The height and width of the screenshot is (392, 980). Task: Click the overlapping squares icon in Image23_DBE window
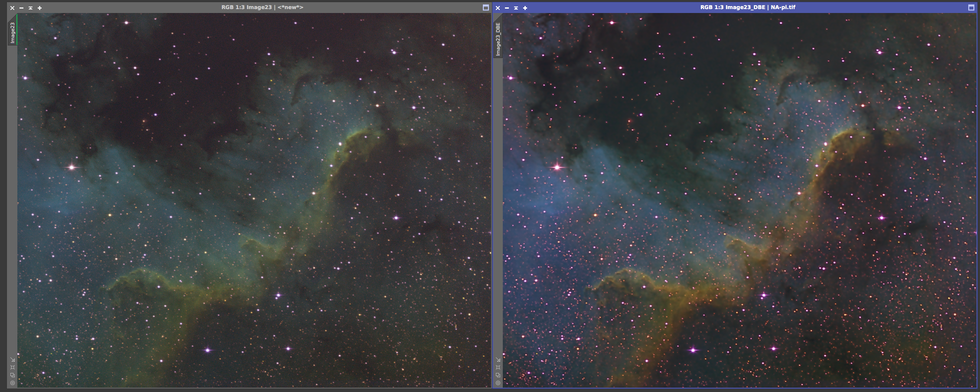[x=498, y=375]
